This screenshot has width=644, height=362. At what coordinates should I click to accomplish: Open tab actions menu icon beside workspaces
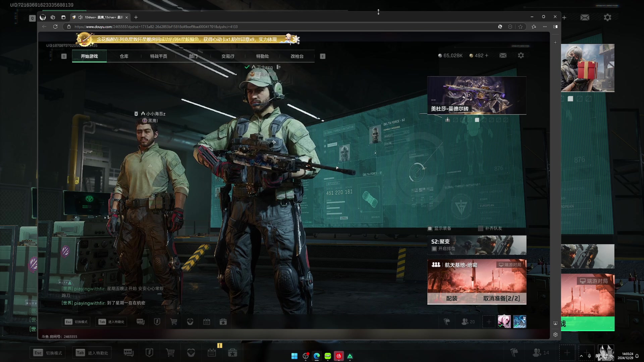click(63, 17)
